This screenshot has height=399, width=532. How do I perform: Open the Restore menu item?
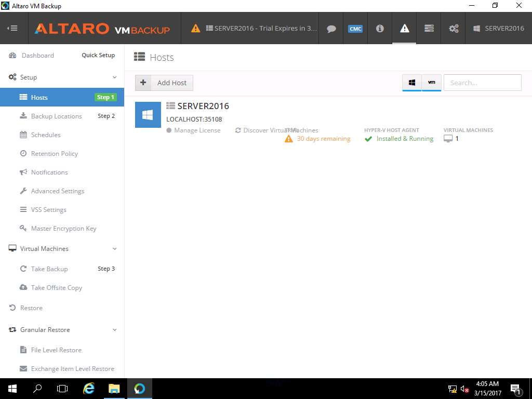tap(31, 308)
